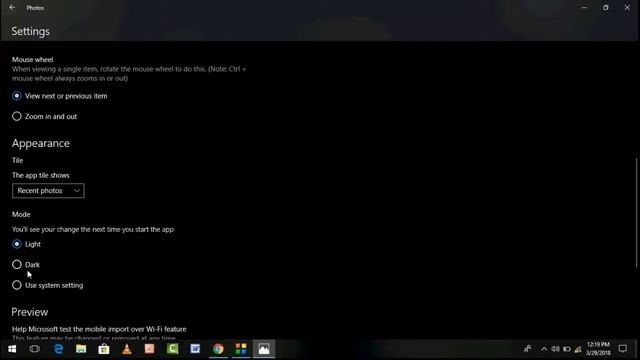Click the Preview section heading
The image size is (640, 360).
tap(30, 312)
